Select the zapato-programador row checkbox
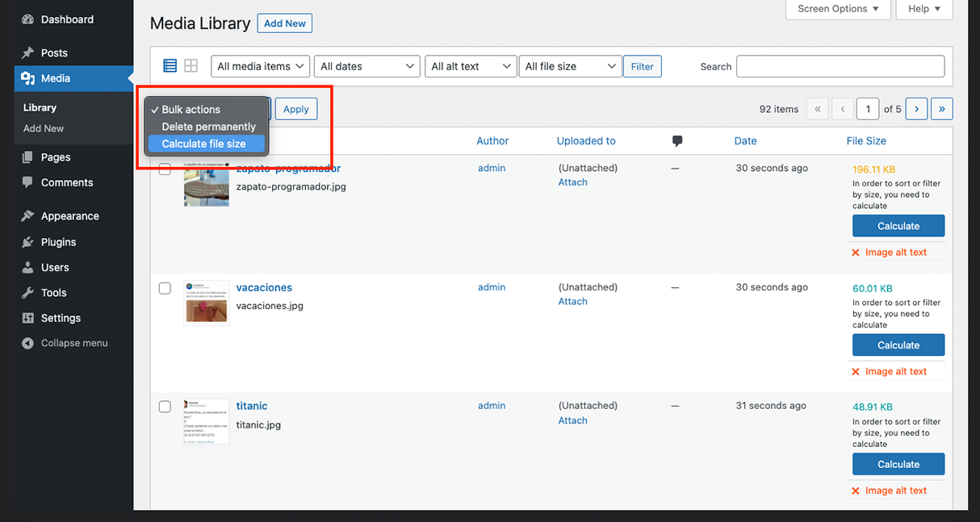 coord(165,169)
